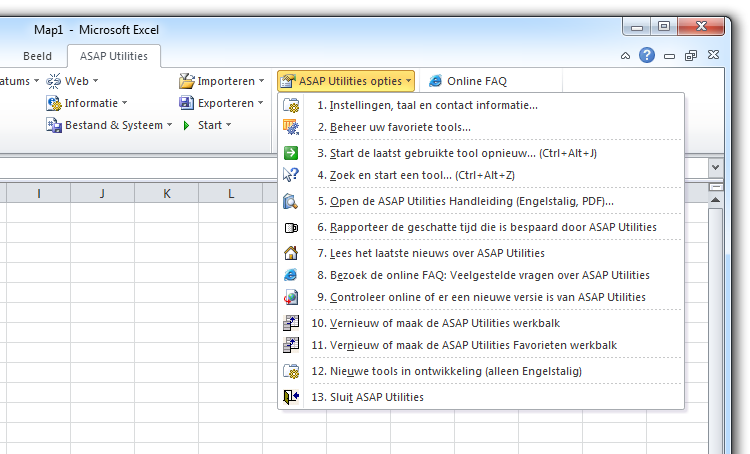Open the blue Help question mark button
The width and height of the screenshot is (750, 454).
coord(647,55)
